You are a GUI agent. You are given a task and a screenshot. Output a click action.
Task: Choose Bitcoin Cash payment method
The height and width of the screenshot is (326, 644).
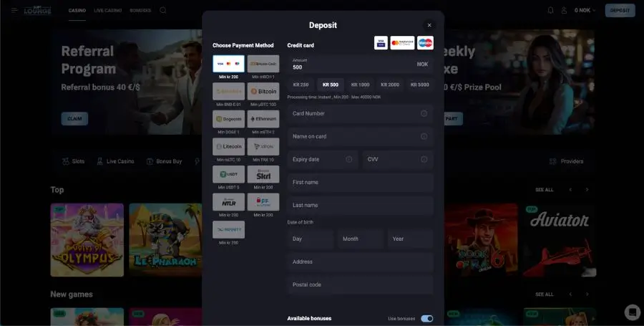263,64
